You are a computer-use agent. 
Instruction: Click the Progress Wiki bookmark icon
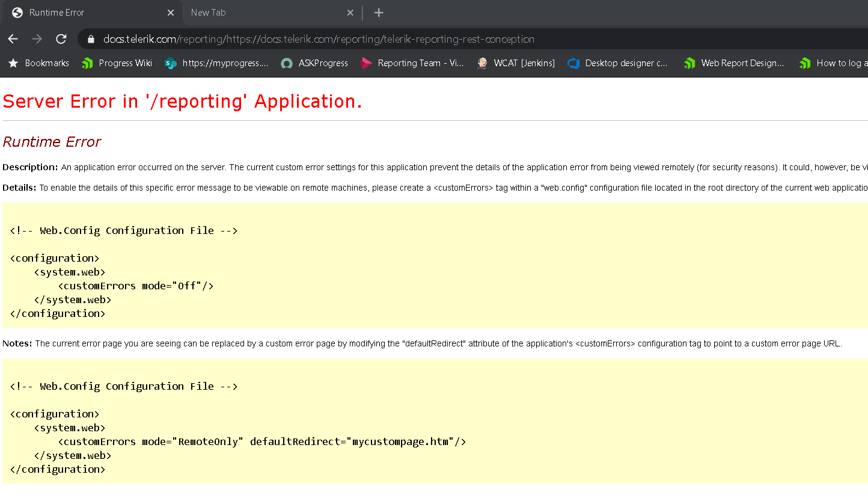click(x=88, y=63)
